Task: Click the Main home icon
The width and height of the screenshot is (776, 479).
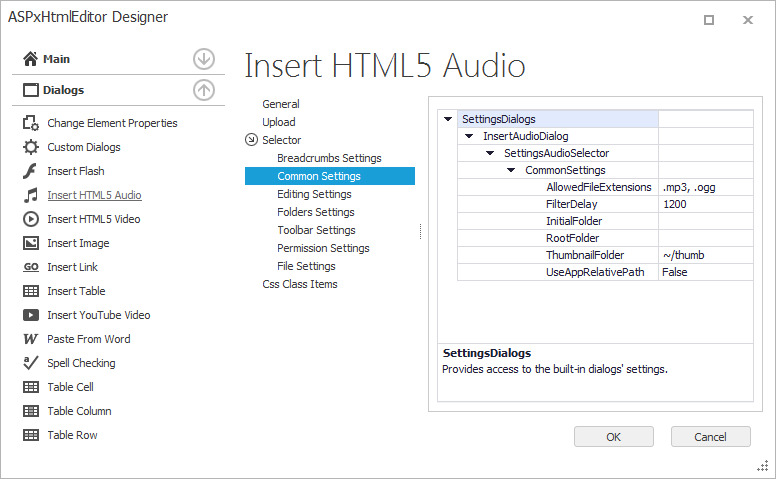Action: (30, 59)
